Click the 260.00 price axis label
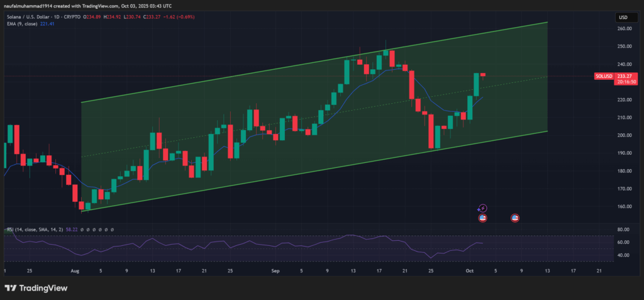The image size is (644, 300). pos(624,28)
